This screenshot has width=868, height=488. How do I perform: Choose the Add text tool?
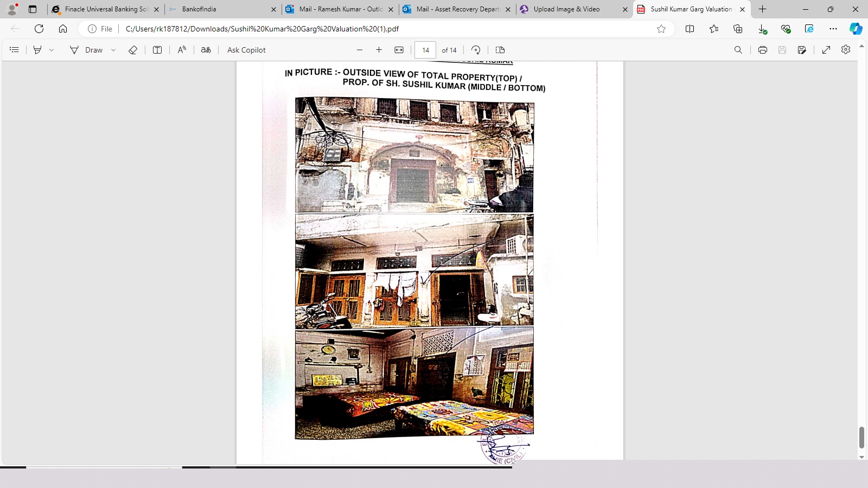pyautogui.click(x=157, y=50)
